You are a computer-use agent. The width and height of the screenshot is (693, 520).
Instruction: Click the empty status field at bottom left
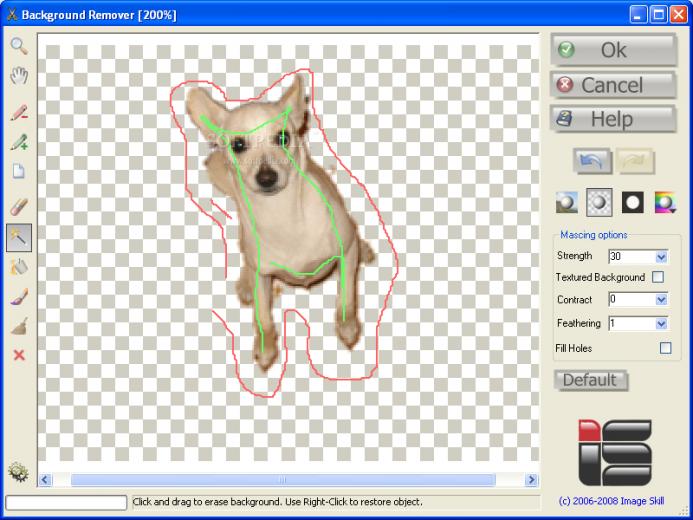66,502
